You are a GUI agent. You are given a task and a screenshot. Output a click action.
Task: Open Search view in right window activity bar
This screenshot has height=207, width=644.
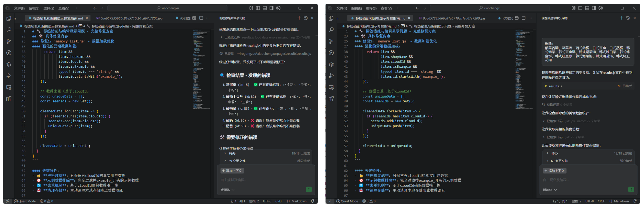pos(331,30)
